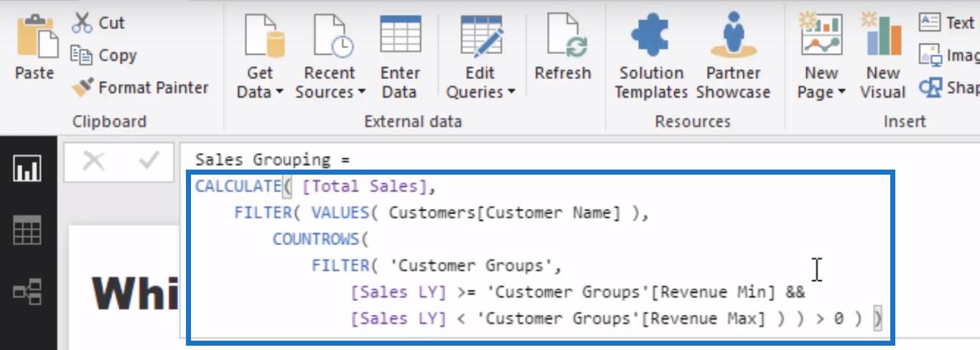Commit the formula with checkmark button

(x=149, y=161)
